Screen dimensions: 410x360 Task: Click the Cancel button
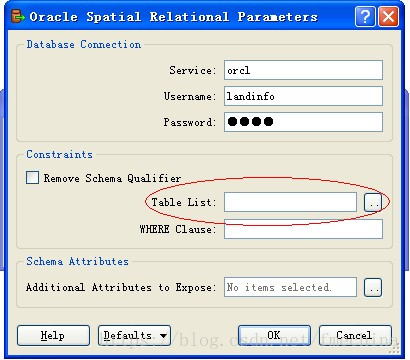[x=355, y=335]
